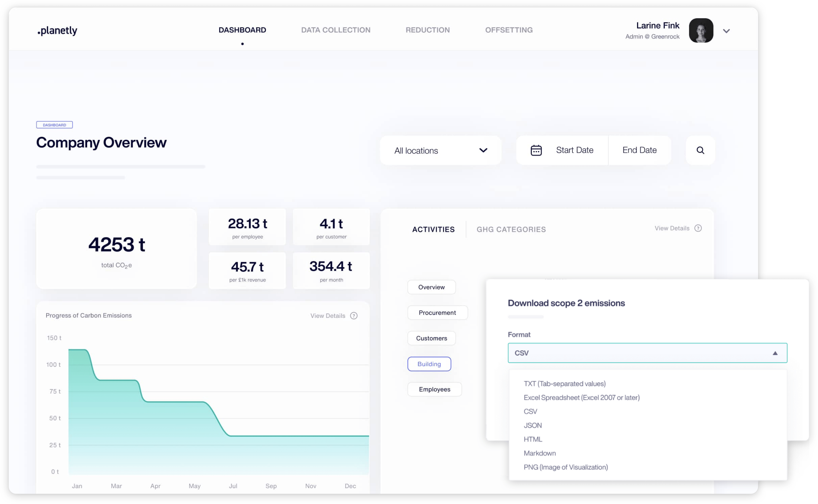Viewport: 818px width, 504px height.
Task: Set the Start Date field
Action: click(x=574, y=150)
